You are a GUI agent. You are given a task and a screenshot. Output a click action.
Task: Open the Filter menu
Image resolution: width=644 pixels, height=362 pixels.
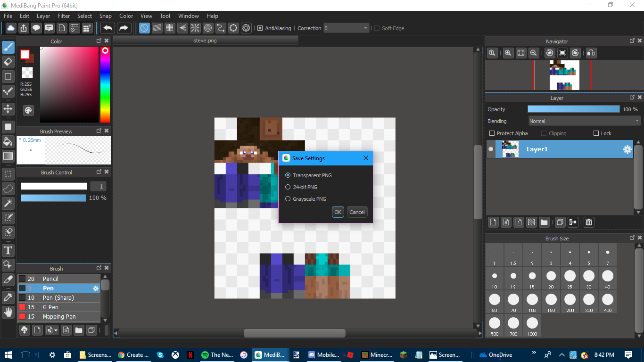pyautogui.click(x=64, y=16)
